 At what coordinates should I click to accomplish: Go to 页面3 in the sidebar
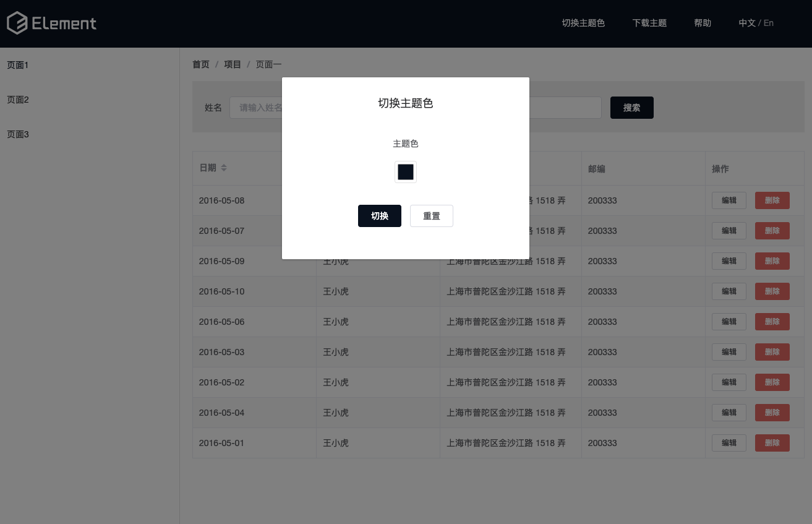click(x=18, y=134)
